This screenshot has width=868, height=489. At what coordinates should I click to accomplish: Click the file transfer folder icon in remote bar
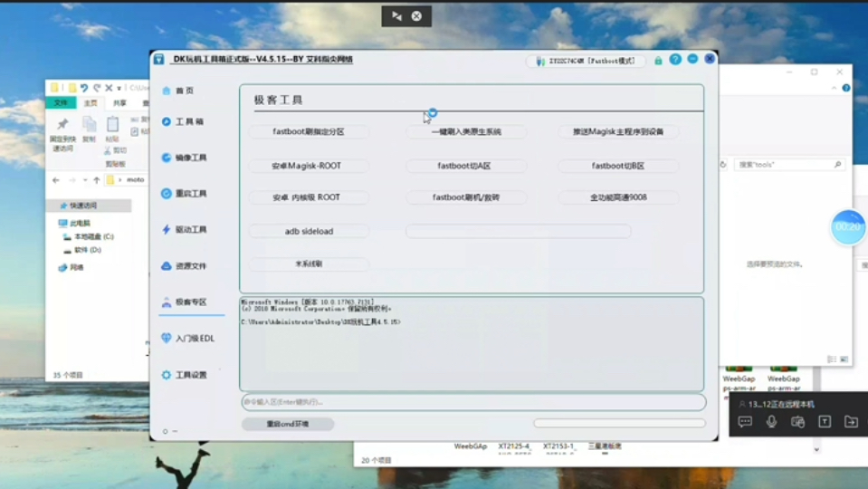[x=851, y=422]
